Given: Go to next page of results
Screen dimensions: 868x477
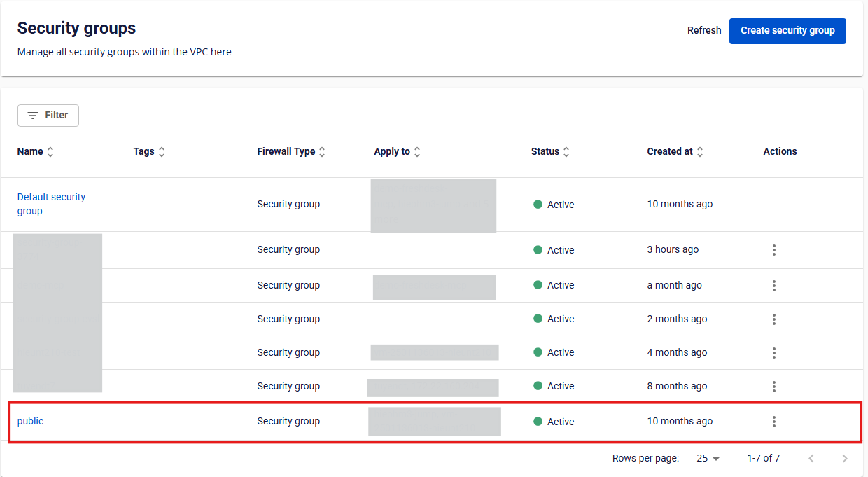Looking at the screenshot, I should pyautogui.click(x=845, y=459).
